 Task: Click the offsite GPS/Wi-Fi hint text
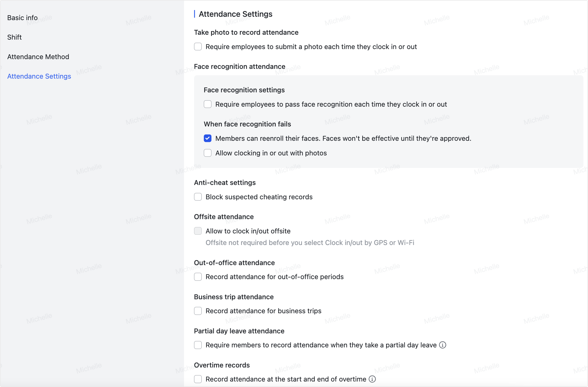point(310,243)
